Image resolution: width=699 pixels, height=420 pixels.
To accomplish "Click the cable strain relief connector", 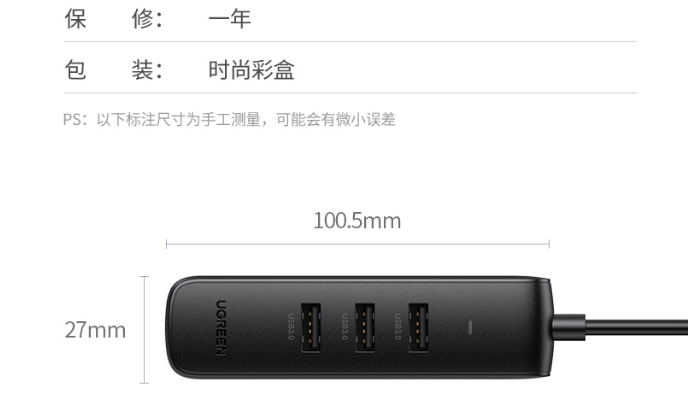I will click(x=569, y=327).
